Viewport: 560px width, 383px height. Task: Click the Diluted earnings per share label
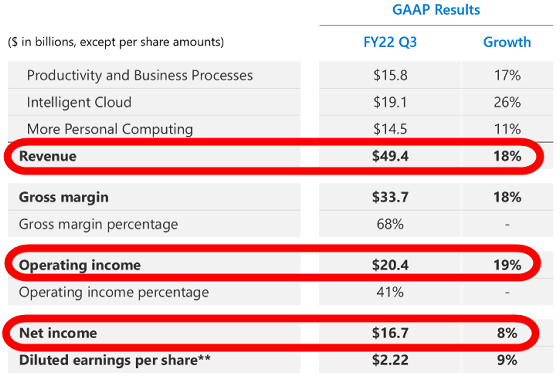coord(115,360)
